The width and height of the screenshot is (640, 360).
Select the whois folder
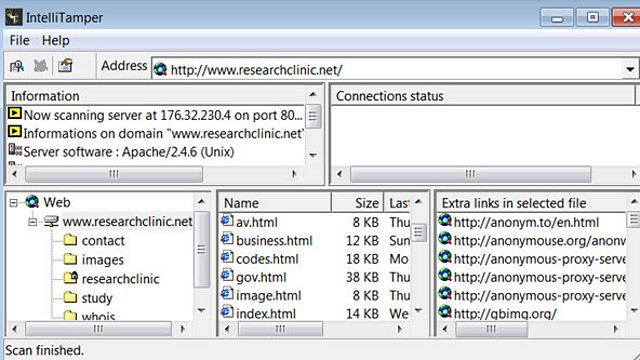[x=98, y=316]
